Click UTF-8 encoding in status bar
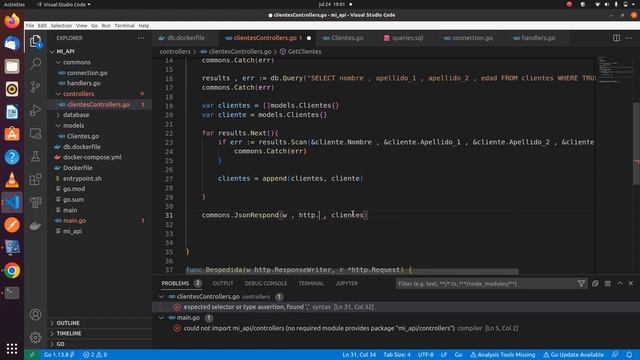Screen dimensions: 640x360 coord(426,355)
